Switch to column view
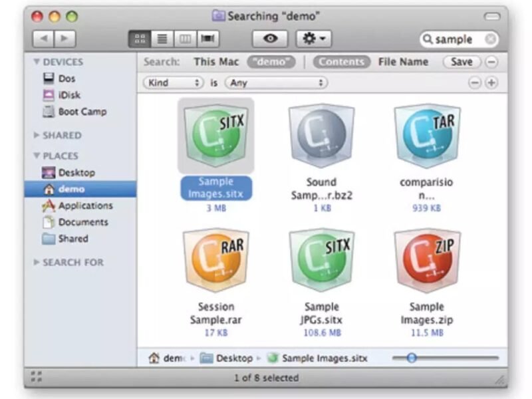 click(x=186, y=38)
